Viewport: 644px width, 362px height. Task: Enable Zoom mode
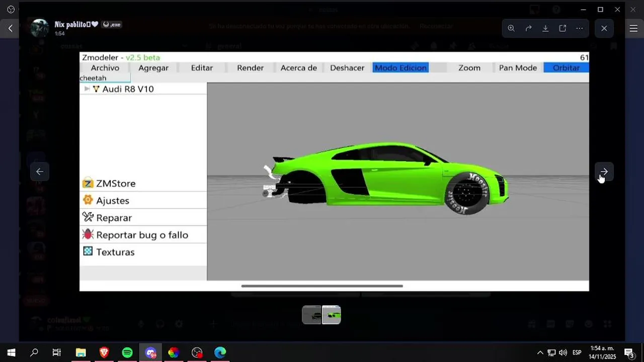click(x=469, y=68)
